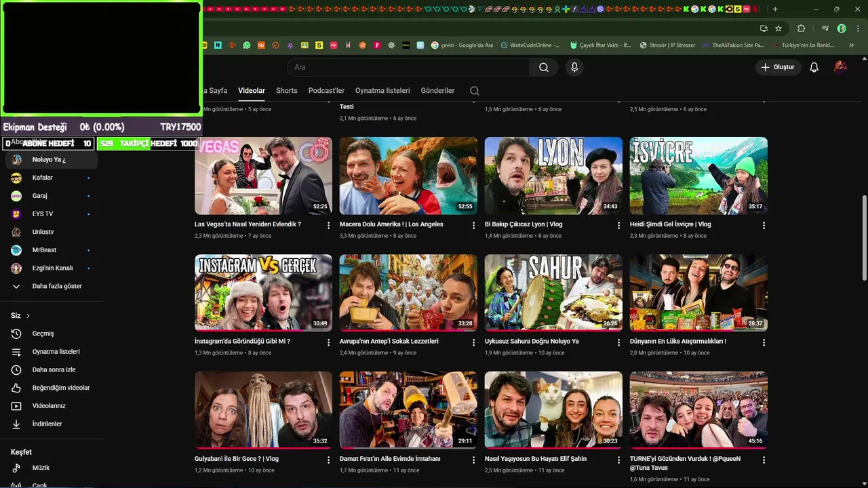This screenshot has width=868, height=488.
Task: Play the shark Los Angeles thumbnail video
Action: click(x=408, y=176)
